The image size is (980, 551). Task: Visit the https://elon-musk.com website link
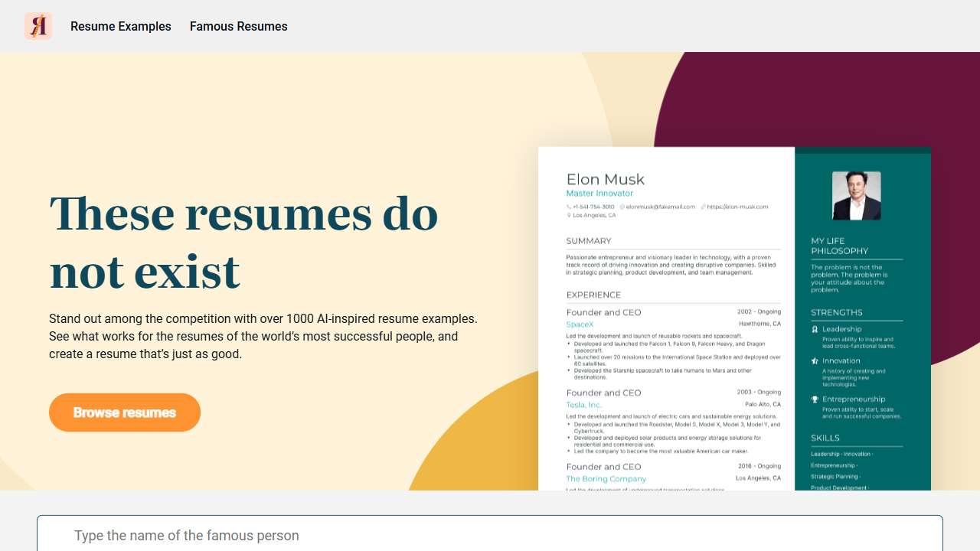click(739, 206)
